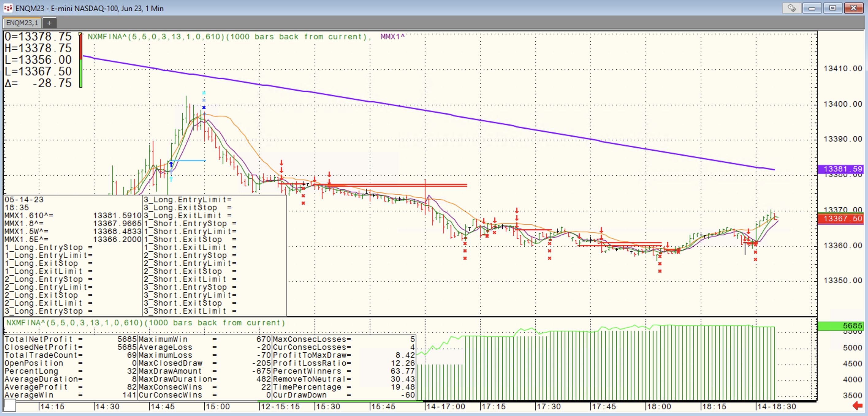
Task: Click the CQG app icon in title bar
Action: (8, 8)
